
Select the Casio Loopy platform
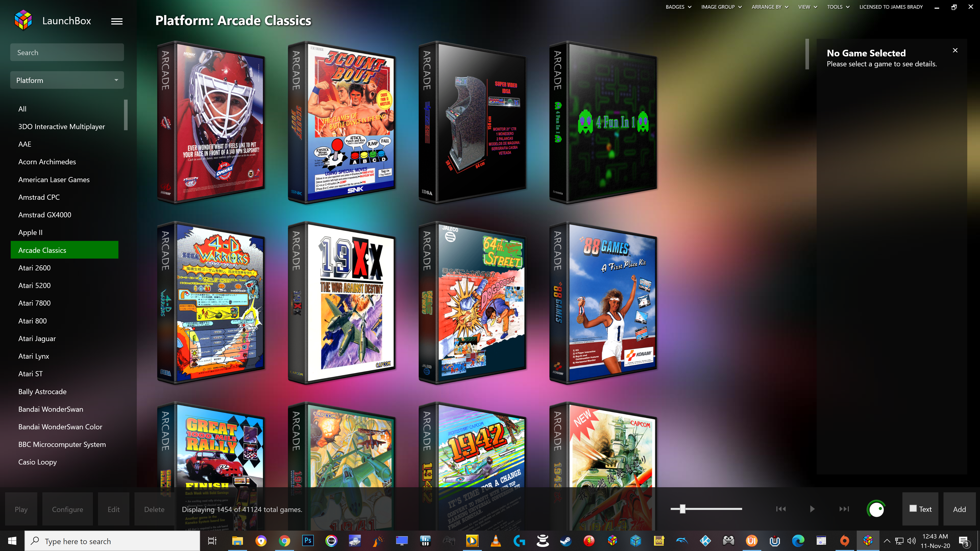tap(65, 462)
